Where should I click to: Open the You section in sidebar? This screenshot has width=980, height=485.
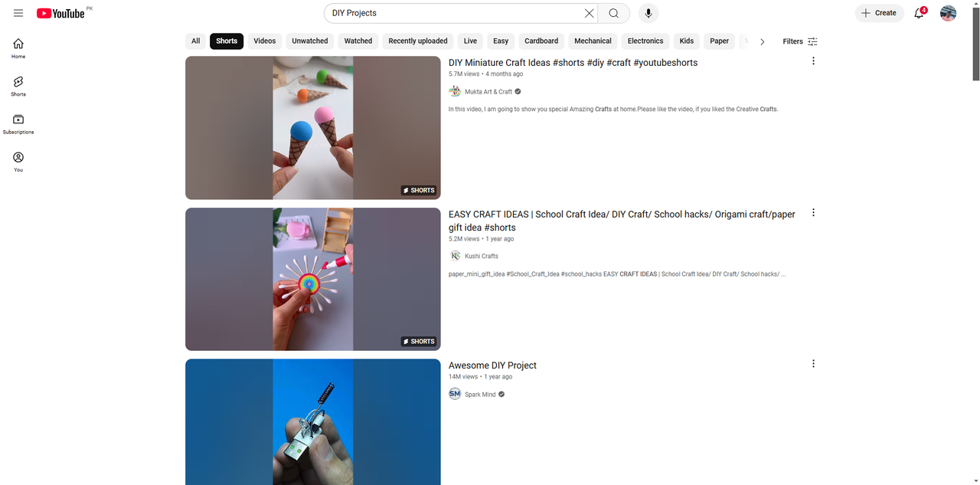click(18, 162)
